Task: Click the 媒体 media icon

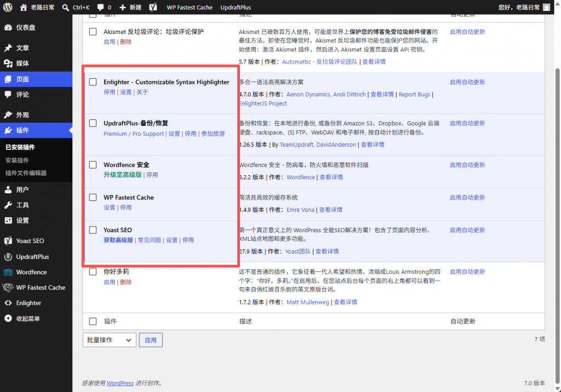Action: 8,64
